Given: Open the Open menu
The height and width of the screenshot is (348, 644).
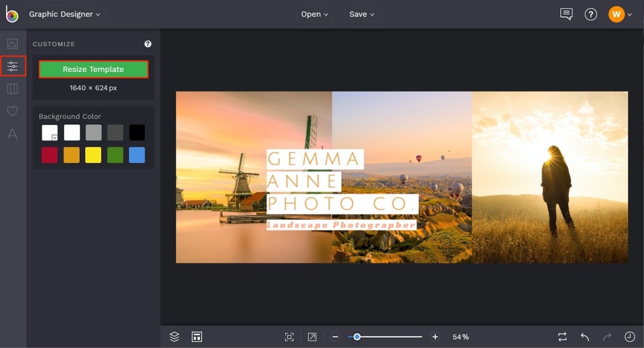Looking at the screenshot, I should (x=314, y=14).
